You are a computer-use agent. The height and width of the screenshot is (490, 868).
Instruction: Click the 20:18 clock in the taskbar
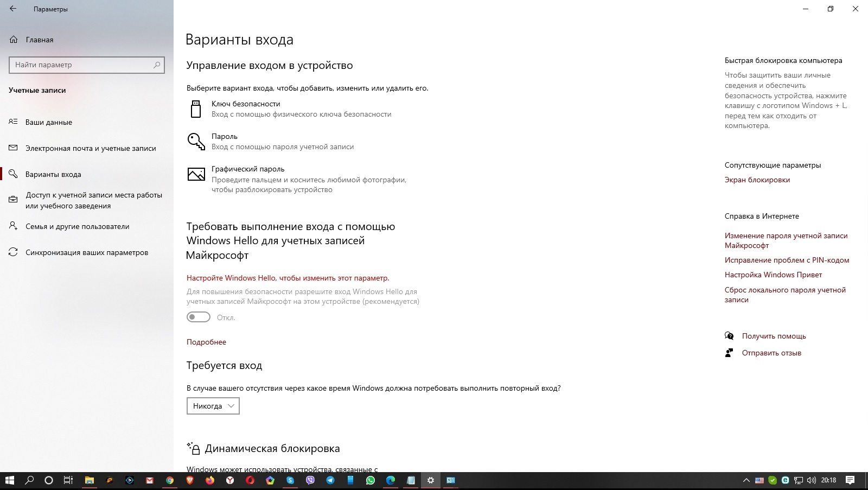[828, 480]
